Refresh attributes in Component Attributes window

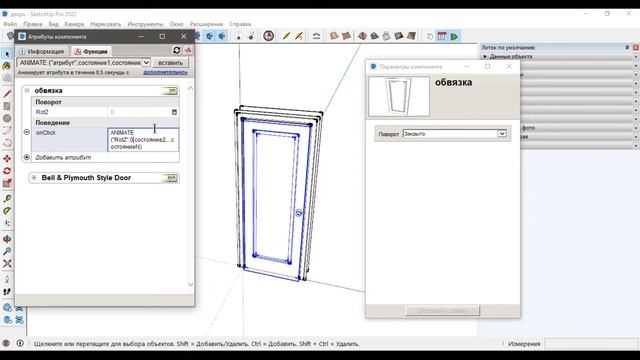pos(176,50)
